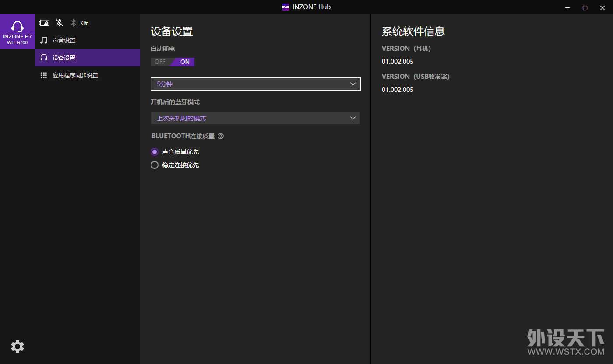Image resolution: width=613 pixels, height=364 pixels.
Task: Click the grid icon beside 应用程序同步设置
Action: 44,75
